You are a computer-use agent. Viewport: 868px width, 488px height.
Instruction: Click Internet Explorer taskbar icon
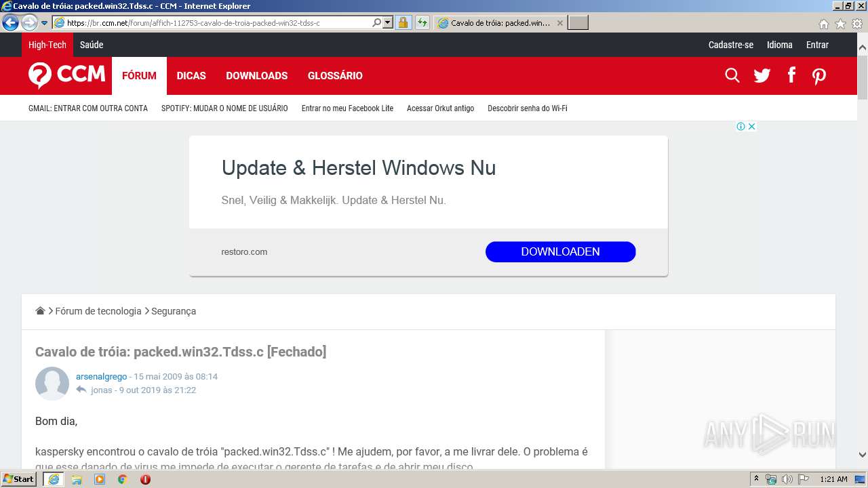[x=54, y=479]
